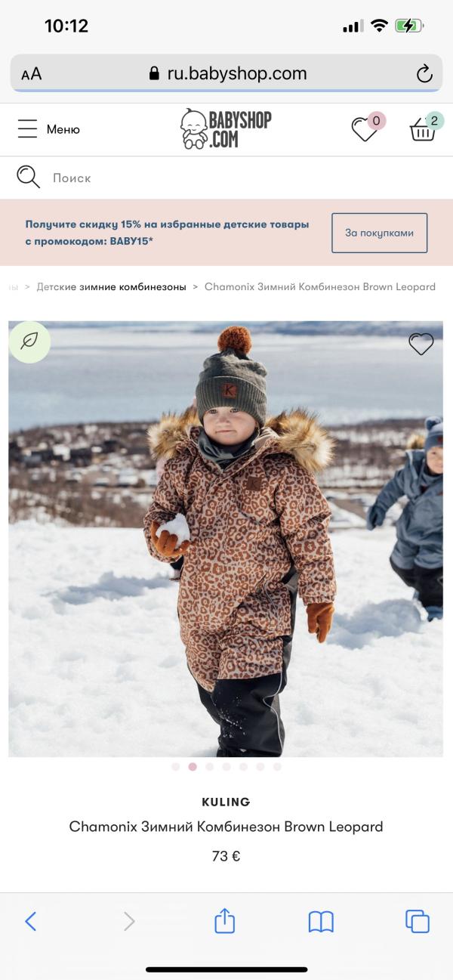This screenshot has height=980, width=453.
Task: Open the hamburger Меню icon
Action: pyautogui.click(x=27, y=128)
